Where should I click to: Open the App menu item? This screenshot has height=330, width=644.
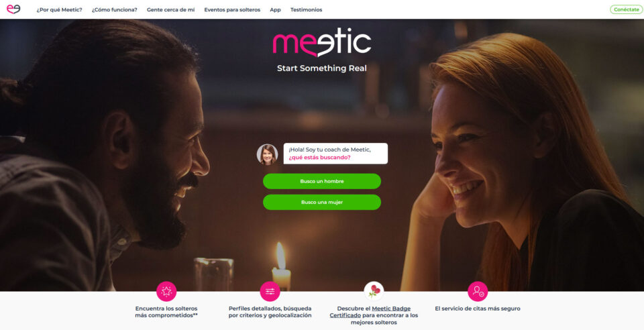pyautogui.click(x=275, y=9)
